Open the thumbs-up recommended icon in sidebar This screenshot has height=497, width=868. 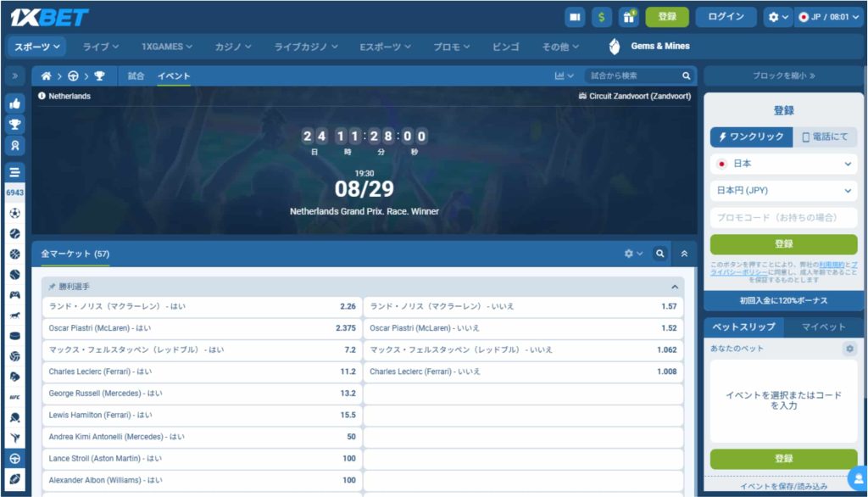click(15, 103)
